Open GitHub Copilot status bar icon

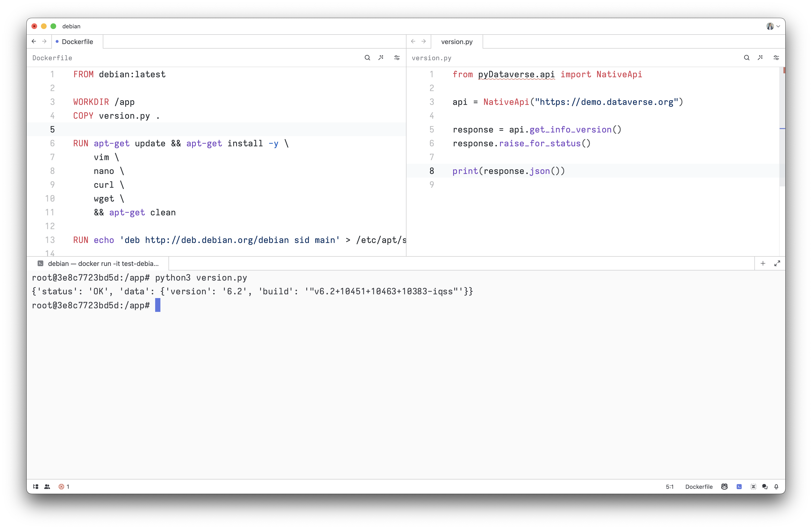coord(724,487)
